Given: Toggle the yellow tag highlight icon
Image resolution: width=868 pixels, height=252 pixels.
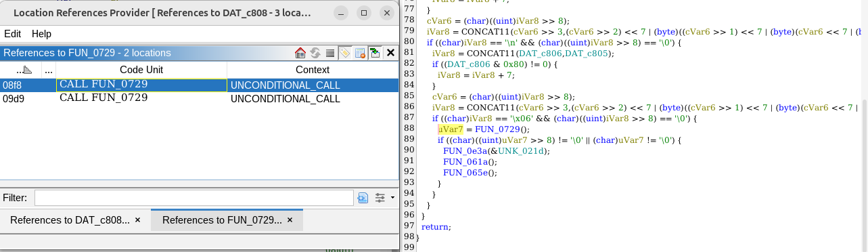Looking at the screenshot, I should coord(345,53).
